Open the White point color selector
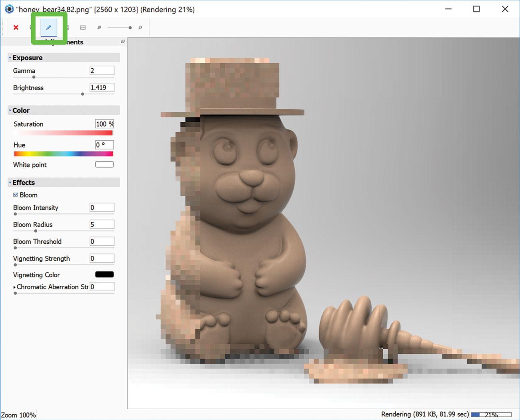 (x=104, y=164)
